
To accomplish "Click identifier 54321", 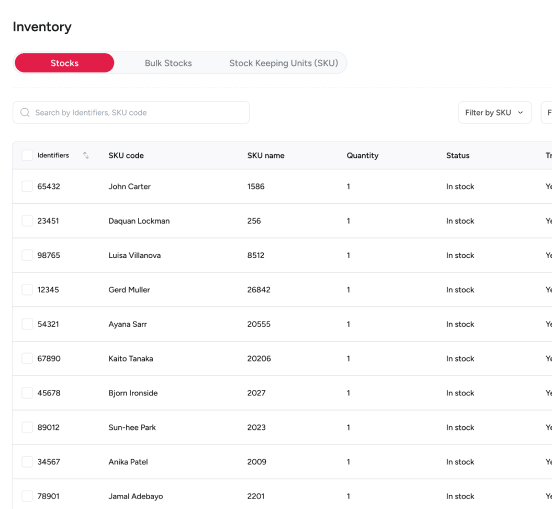I will click(48, 324).
